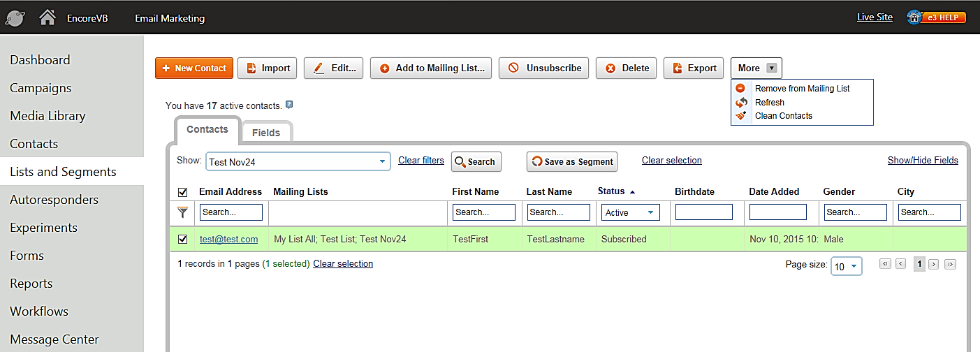
Task: Open the Status filter dropdown
Action: (x=630, y=212)
